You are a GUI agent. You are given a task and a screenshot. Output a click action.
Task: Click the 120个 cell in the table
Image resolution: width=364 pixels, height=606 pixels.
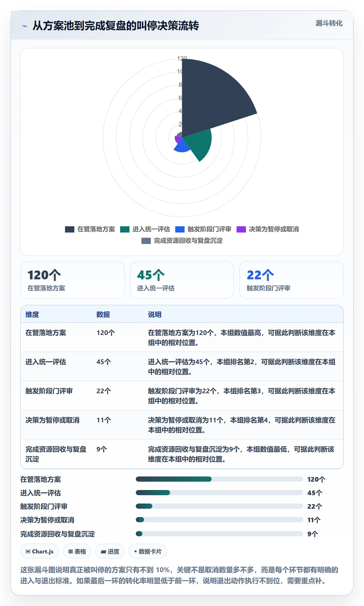click(106, 333)
